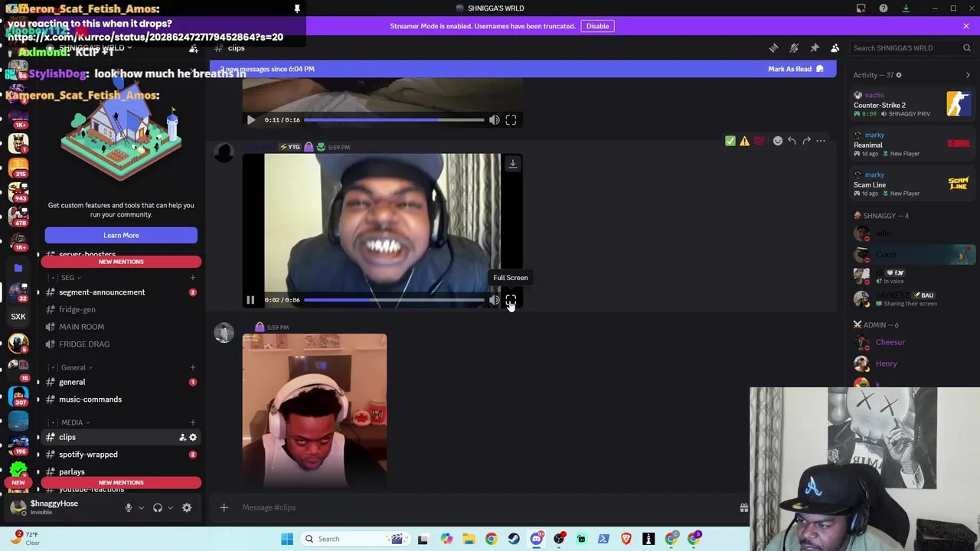Open the spotify-wrapped channel
980x551 pixels.
pos(121,455)
